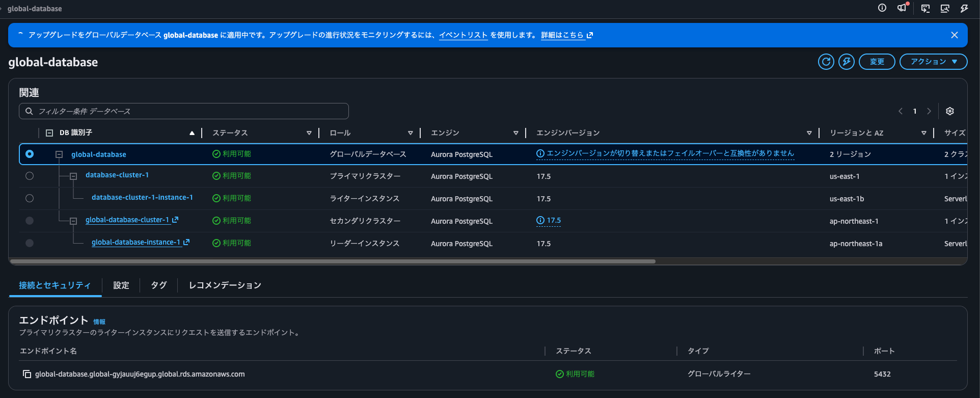Click the ライターインスタンス role cell
Screen dimensions: 980x398
coord(364,199)
